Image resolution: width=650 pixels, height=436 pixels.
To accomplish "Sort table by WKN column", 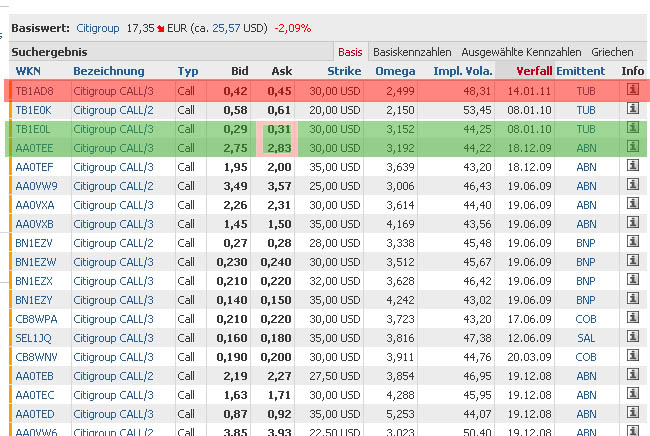I will [28, 71].
